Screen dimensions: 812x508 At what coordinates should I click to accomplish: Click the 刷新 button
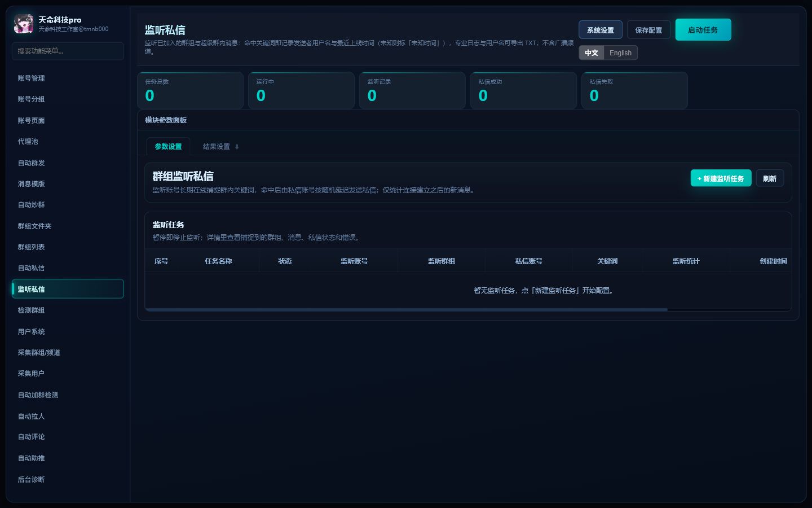(x=770, y=178)
